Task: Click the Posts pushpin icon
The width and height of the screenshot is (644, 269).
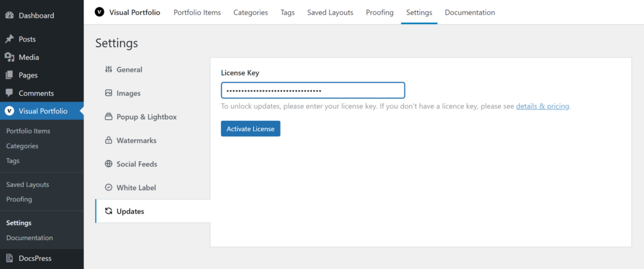Action: pos(9,39)
